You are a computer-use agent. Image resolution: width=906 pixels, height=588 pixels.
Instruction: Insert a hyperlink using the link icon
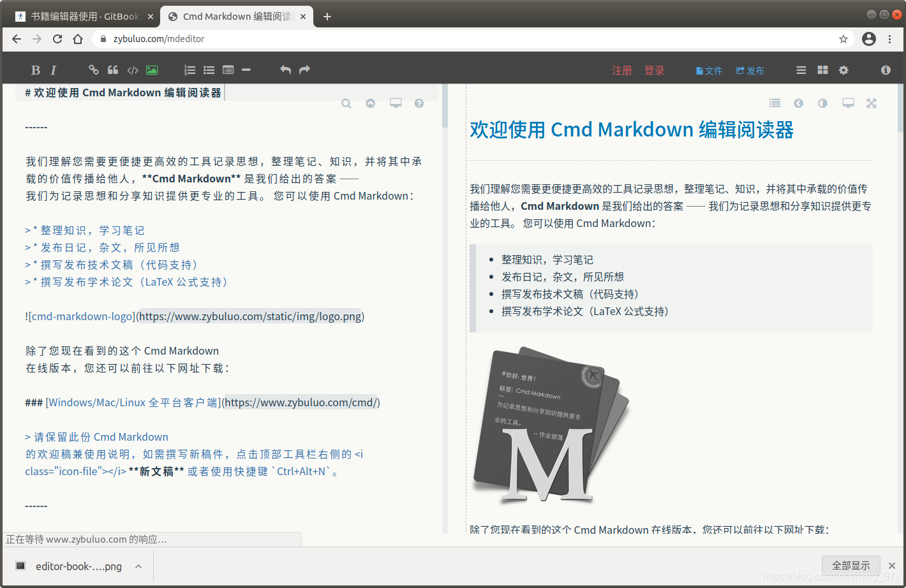94,70
